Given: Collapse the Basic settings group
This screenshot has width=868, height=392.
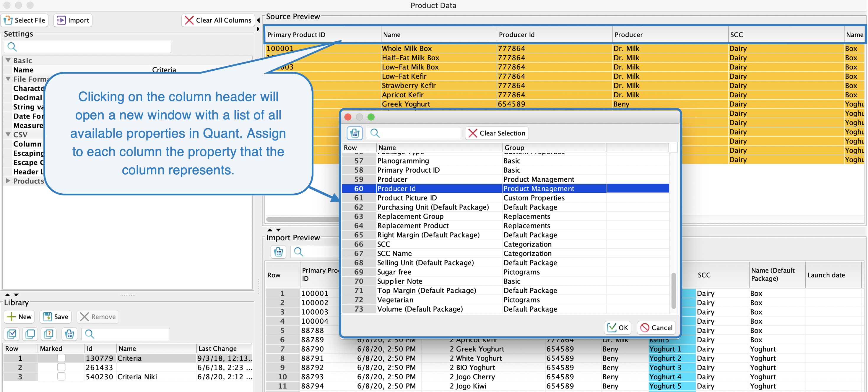Looking at the screenshot, I should click(8, 60).
